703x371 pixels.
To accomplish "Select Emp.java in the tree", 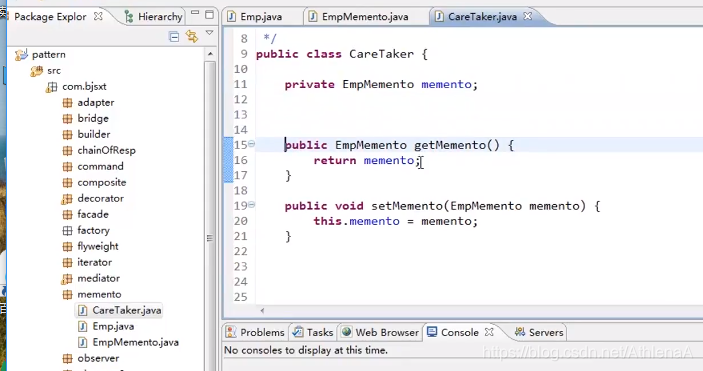I will [x=113, y=327].
